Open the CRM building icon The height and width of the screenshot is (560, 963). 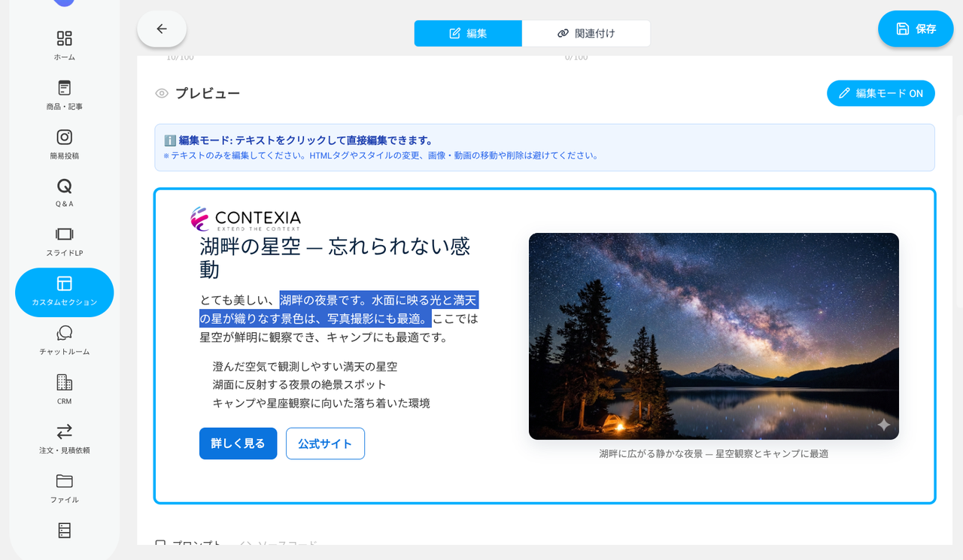point(64,383)
